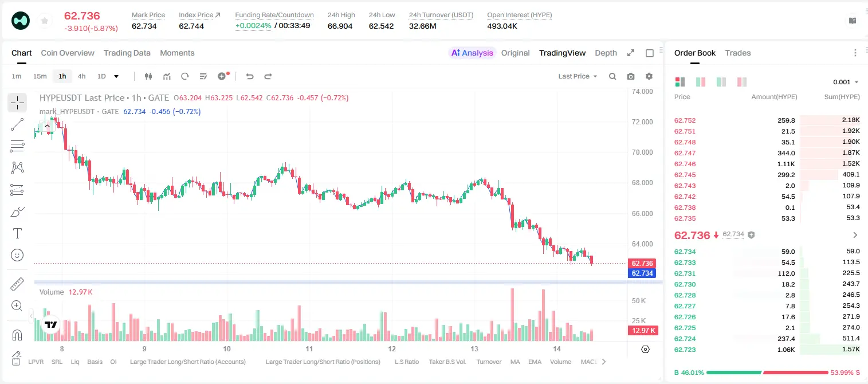Switch the chart to Depth view
Screen dimensions: 868x384
(x=606, y=53)
